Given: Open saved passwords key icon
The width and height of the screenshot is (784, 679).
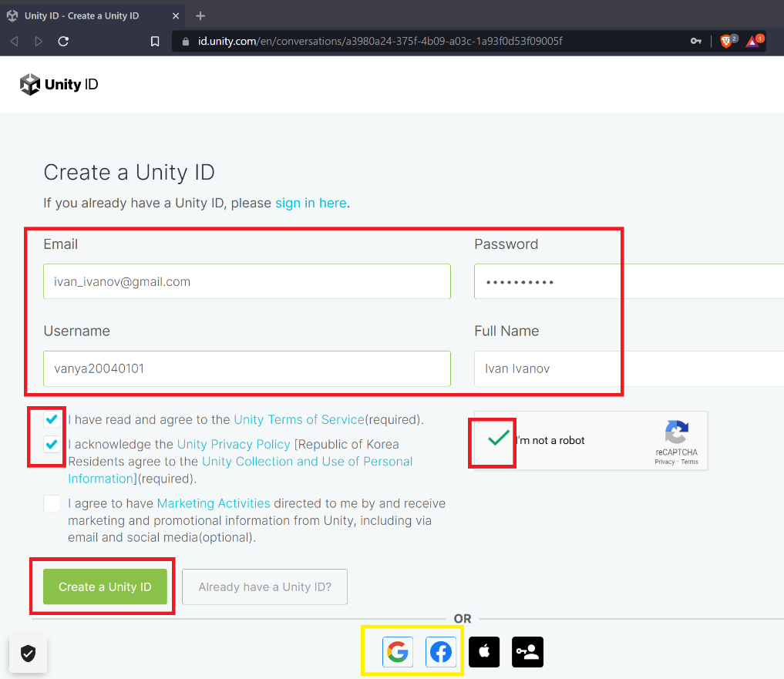Looking at the screenshot, I should pos(696,41).
